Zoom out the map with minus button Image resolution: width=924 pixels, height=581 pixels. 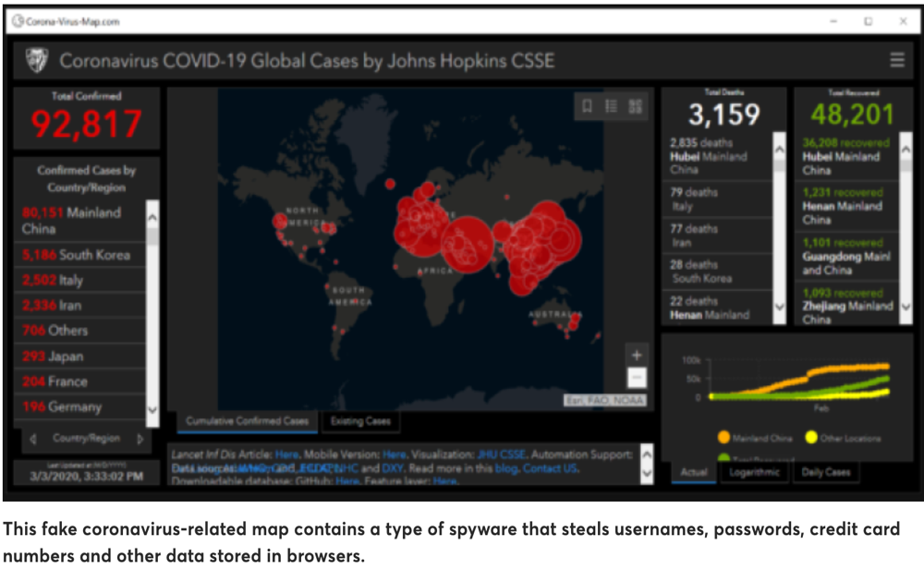tap(637, 377)
